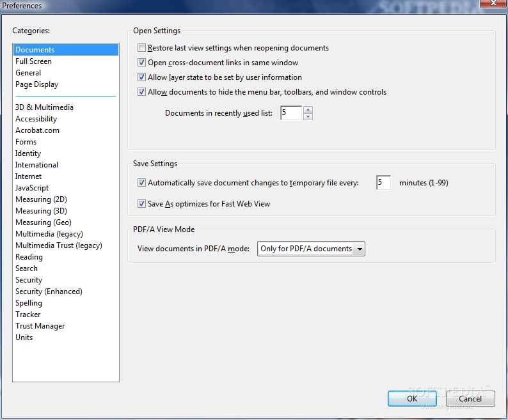Uncheck Open cross-document links in same window
Screen dimensions: 508x420
pos(141,63)
